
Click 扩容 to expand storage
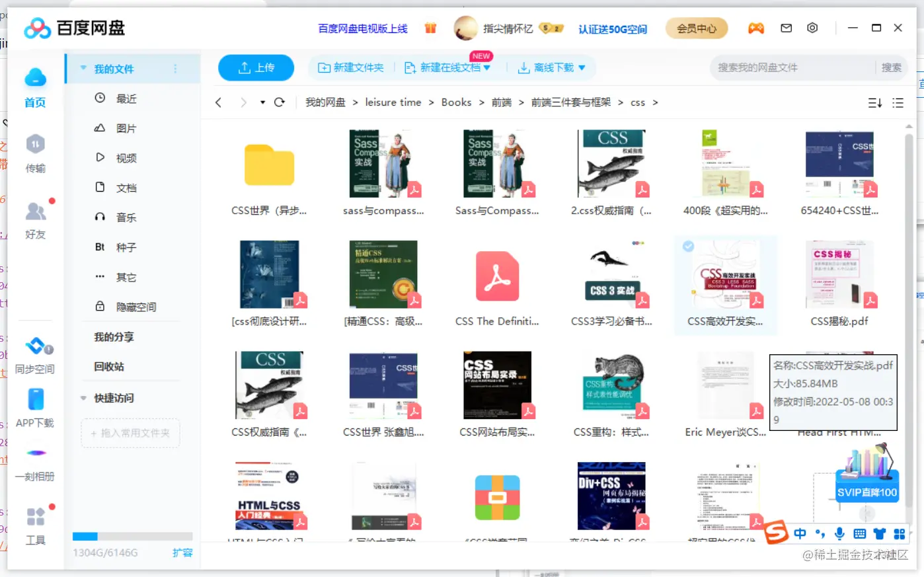coord(182,553)
